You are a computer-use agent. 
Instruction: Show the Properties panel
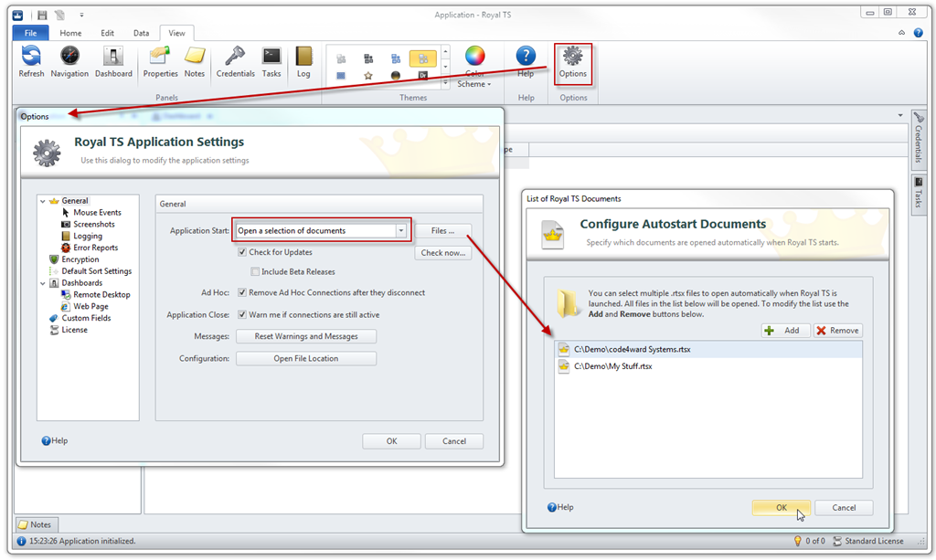[x=160, y=62]
